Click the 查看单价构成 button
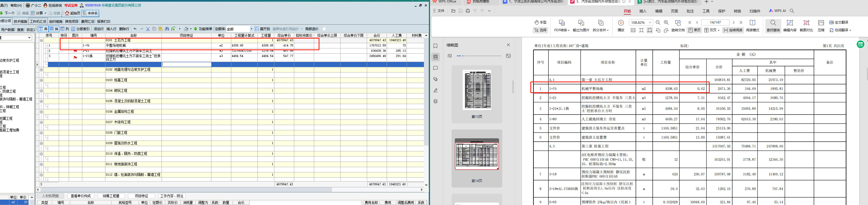The height and width of the screenshot is (205, 868). [x=81, y=196]
